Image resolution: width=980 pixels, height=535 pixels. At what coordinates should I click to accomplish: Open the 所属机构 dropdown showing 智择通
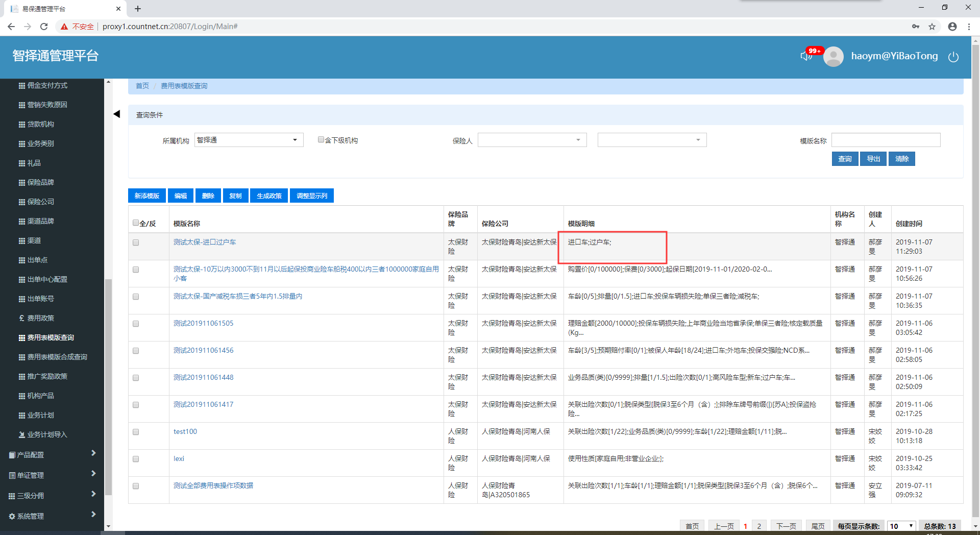click(x=249, y=140)
